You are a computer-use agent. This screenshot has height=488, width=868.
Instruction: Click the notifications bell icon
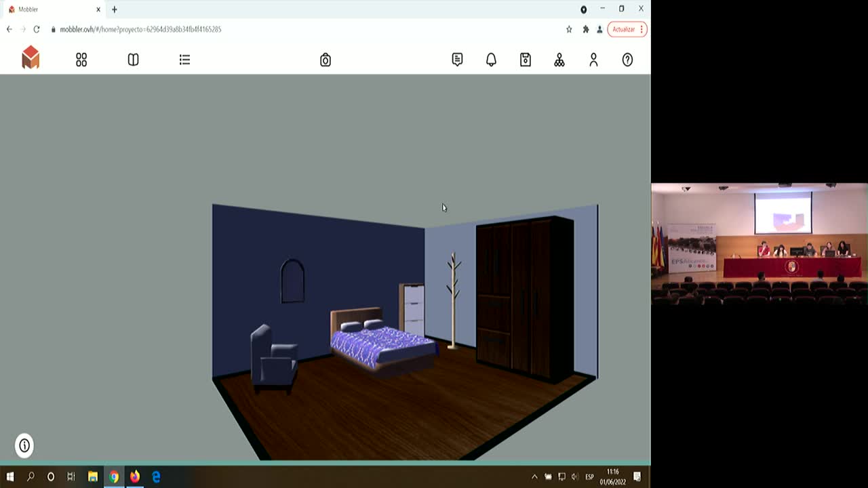(x=491, y=60)
